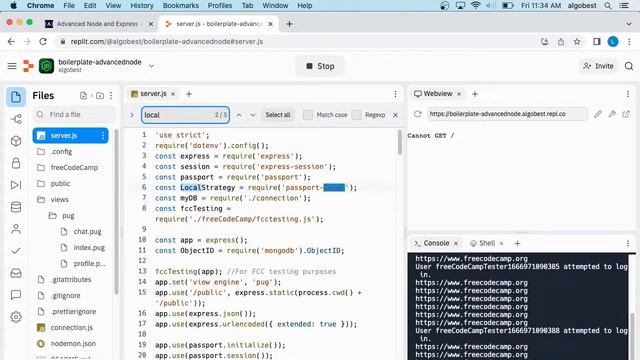Expand the freeCodeCamp folder

(x=74, y=168)
